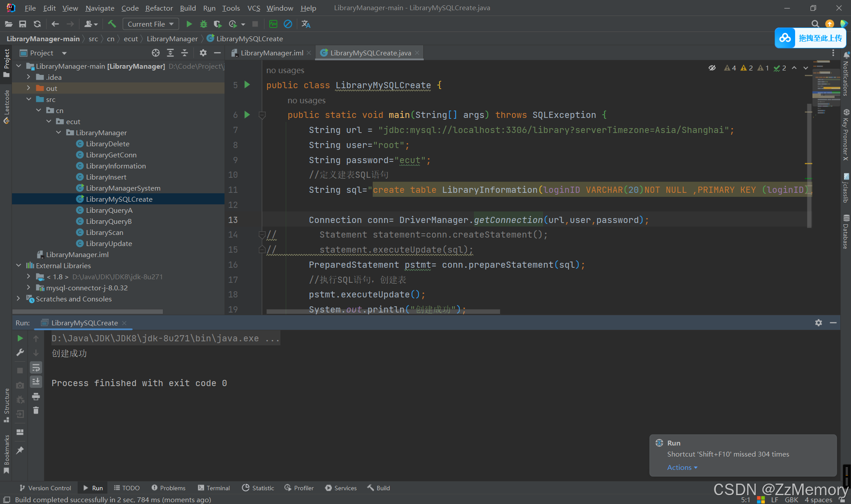Open Search Everywhere magnifier icon
Screen dimensions: 851x504
pos(815,24)
